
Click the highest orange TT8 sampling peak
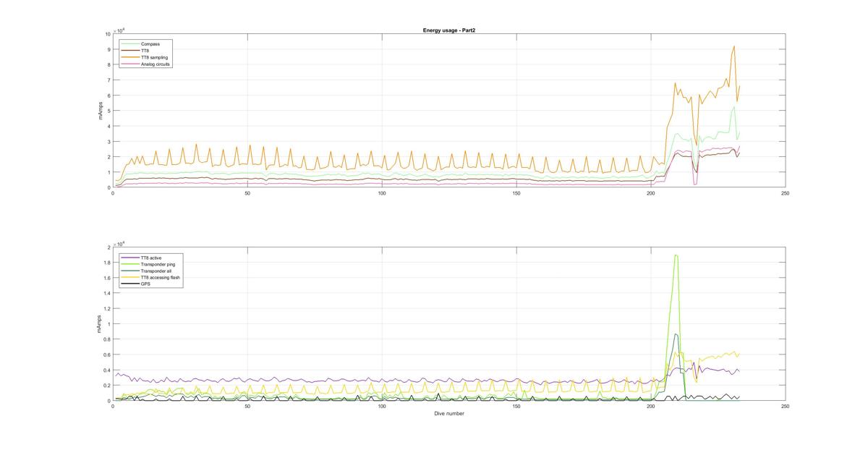[x=734, y=46]
